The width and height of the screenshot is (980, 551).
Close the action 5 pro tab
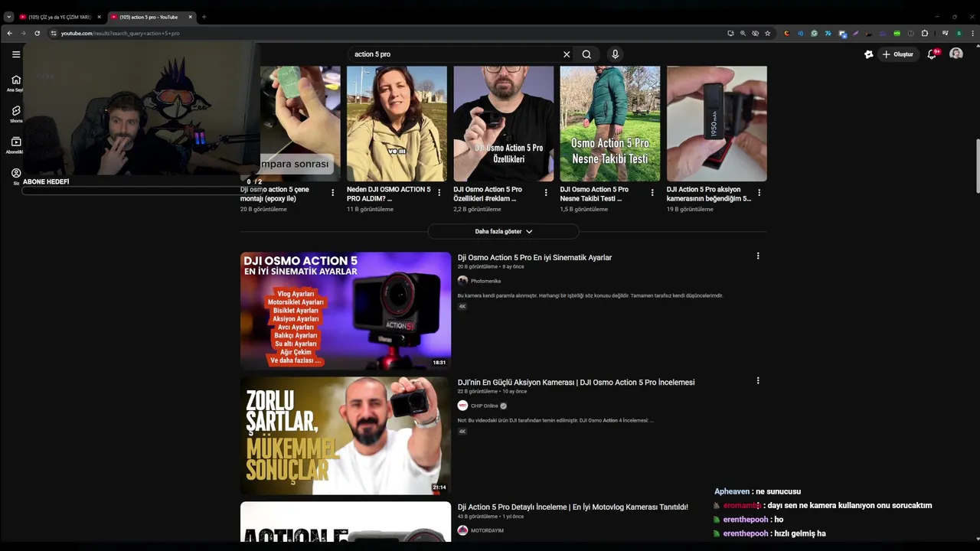tap(191, 17)
